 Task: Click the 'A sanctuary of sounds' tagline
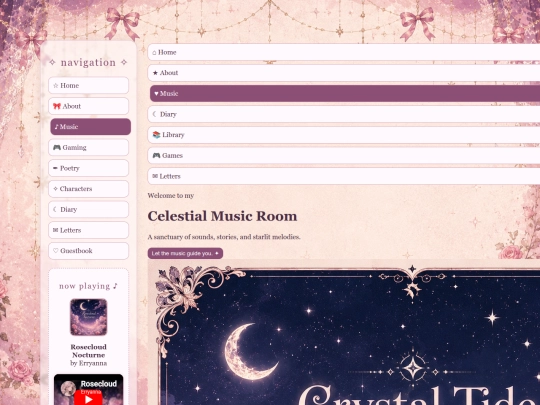coord(224,237)
